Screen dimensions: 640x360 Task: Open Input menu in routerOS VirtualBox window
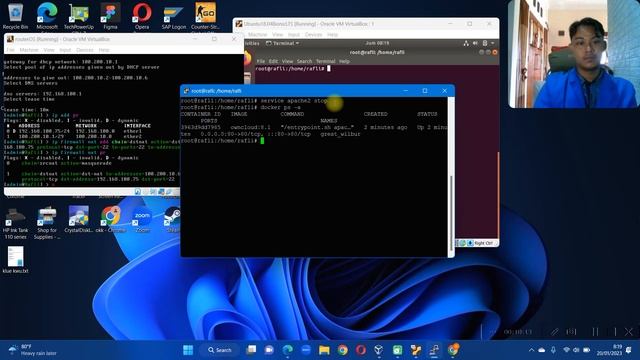(65, 50)
